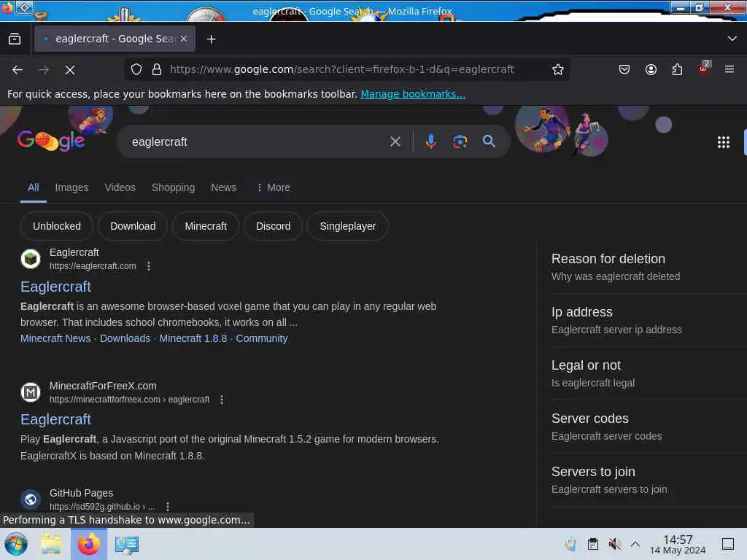The height and width of the screenshot is (560, 747).
Task: Clear the search query with X
Action: (395, 141)
